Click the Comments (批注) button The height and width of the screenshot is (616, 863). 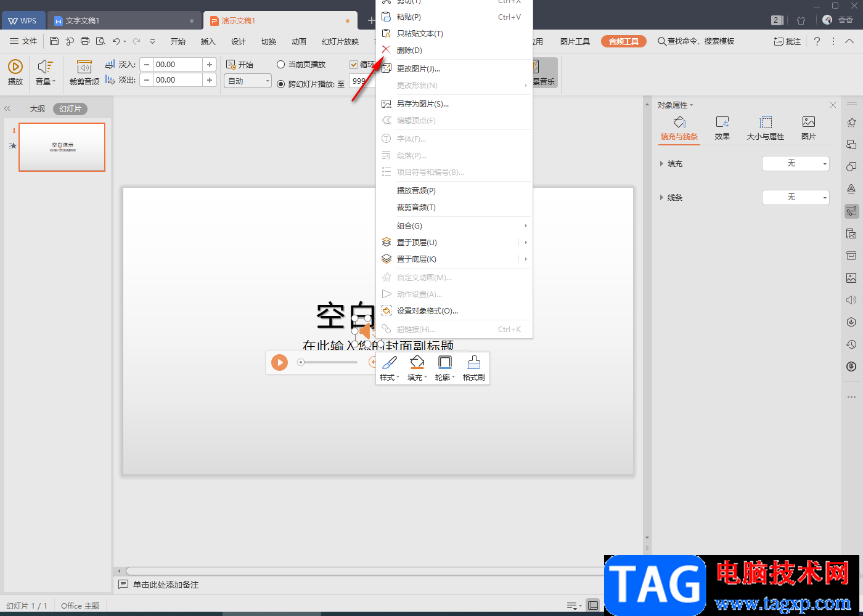click(x=788, y=41)
